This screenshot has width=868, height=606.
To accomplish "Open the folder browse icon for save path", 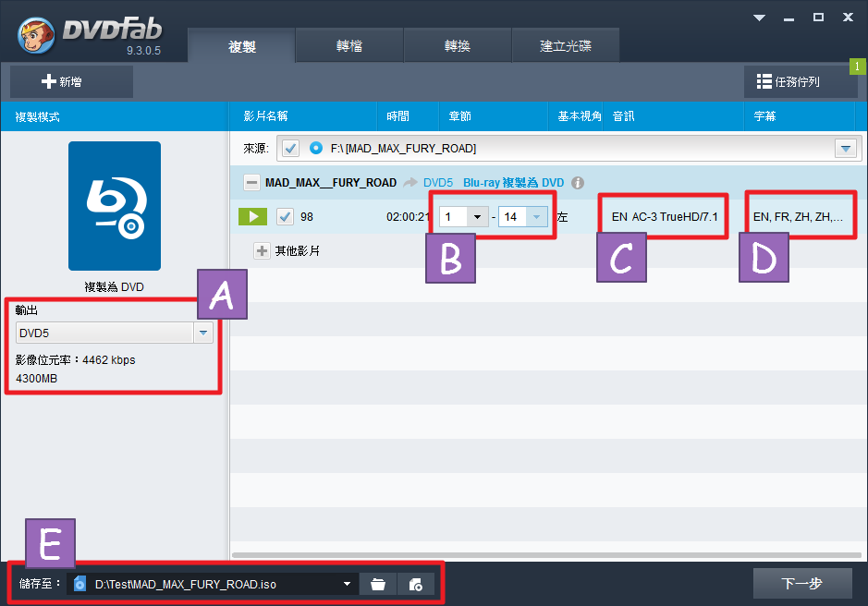I will [x=377, y=584].
